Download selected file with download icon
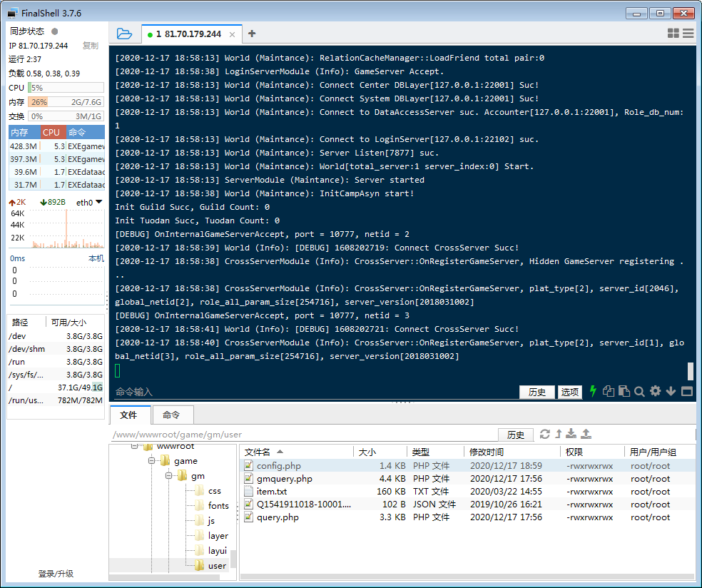Screen dimensions: 702x588 point(571,433)
